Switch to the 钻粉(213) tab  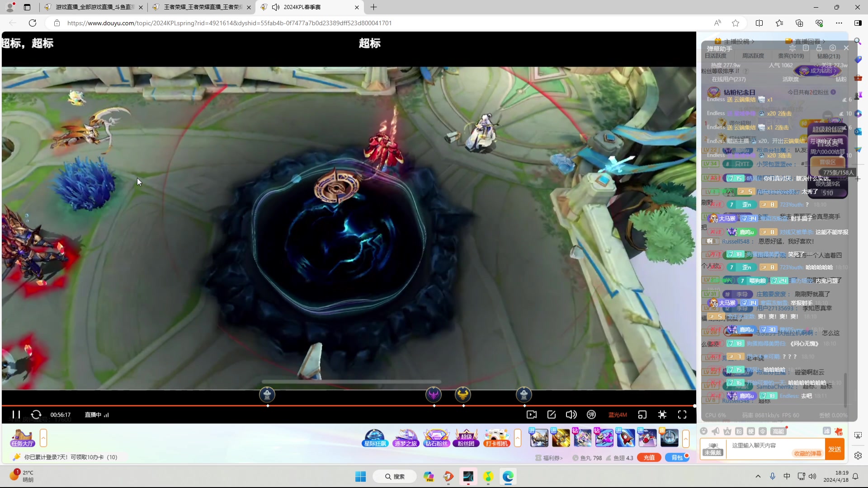(829, 56)
